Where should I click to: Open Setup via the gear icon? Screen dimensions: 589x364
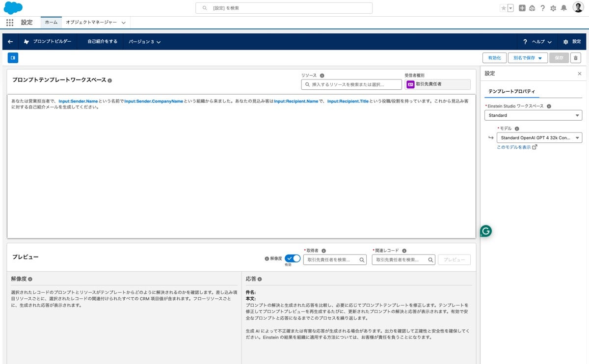[x=554, y=8]
